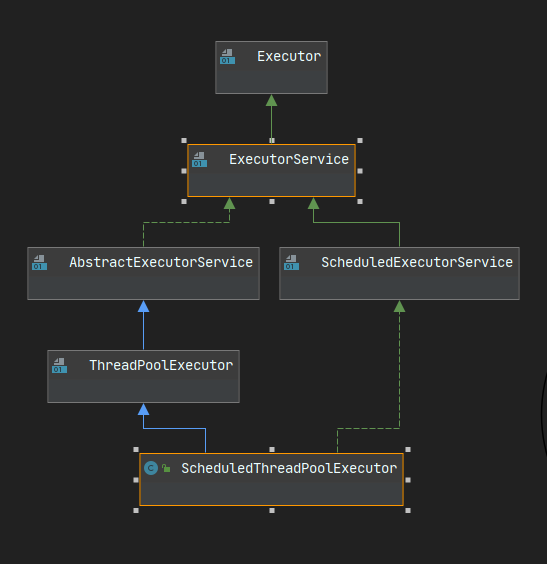Select the ThreadPoolExecutor label text
Image resolution: width=547 pixels, height=564 pixels.
coord(161,365)
